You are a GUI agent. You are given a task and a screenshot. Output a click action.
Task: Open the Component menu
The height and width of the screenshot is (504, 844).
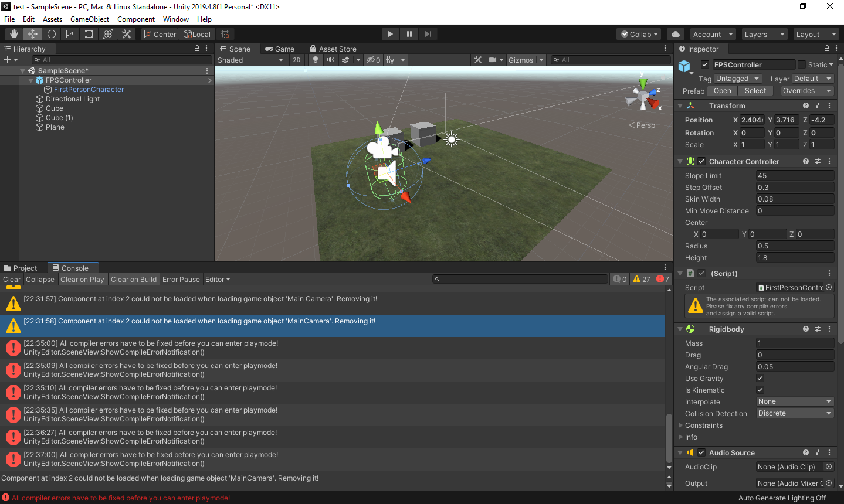click(x=136, y=19)
